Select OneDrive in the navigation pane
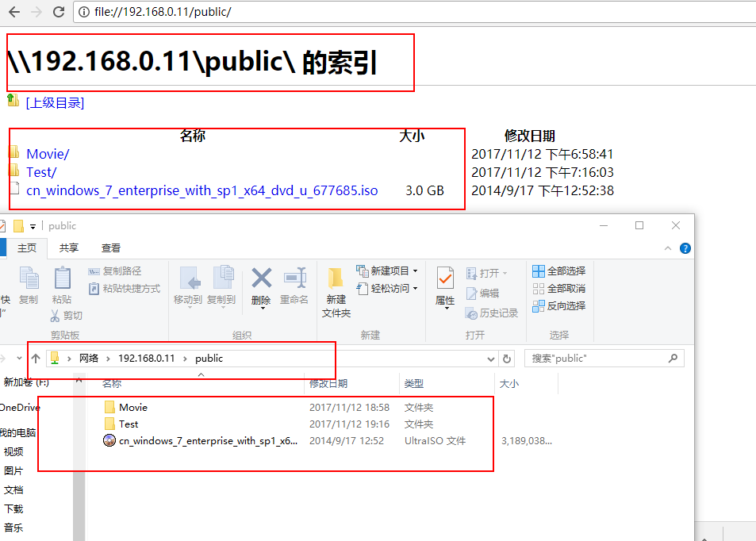The height and width of the screenshot is (541, 756). coord(20,408)
